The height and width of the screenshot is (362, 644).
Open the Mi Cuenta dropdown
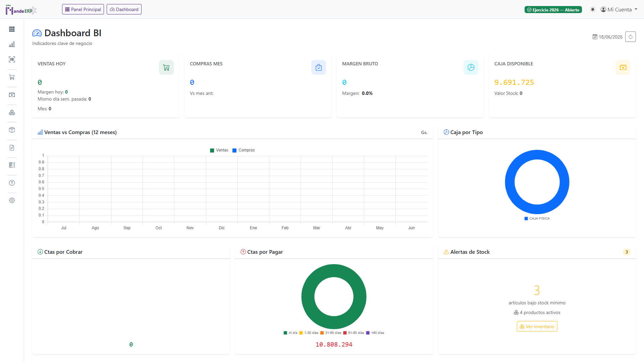click(x=619, y=9)
